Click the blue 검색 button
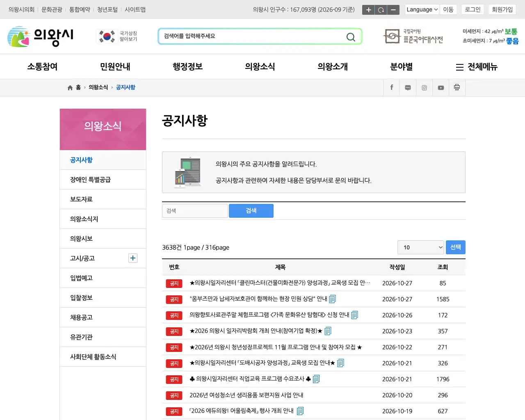 tap(251, 211)
